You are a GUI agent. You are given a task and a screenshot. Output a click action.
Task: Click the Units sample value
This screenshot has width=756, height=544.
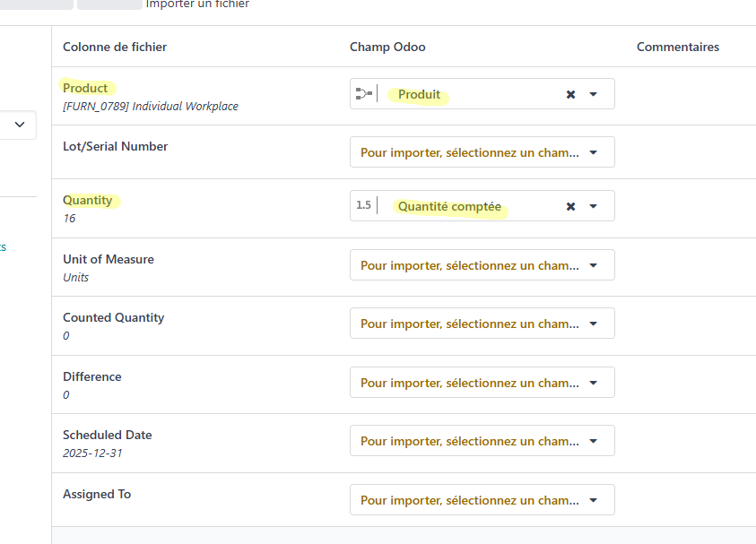75,278
